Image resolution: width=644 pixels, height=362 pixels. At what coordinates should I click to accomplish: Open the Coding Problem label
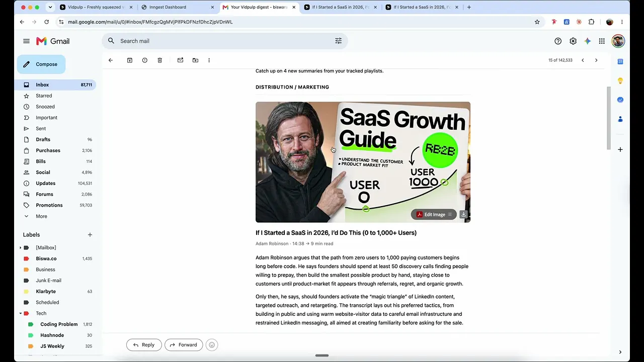[x=59, y=324]
